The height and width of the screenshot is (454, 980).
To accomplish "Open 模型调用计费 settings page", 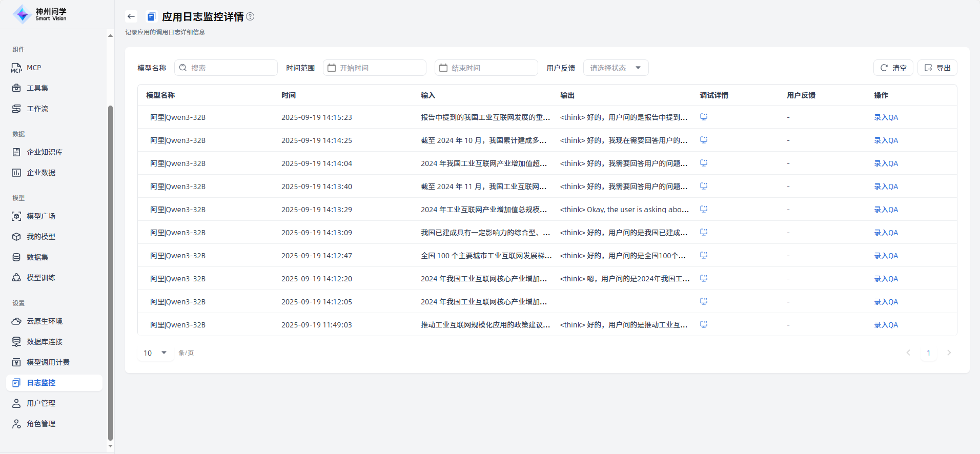I will click(48, 362).
